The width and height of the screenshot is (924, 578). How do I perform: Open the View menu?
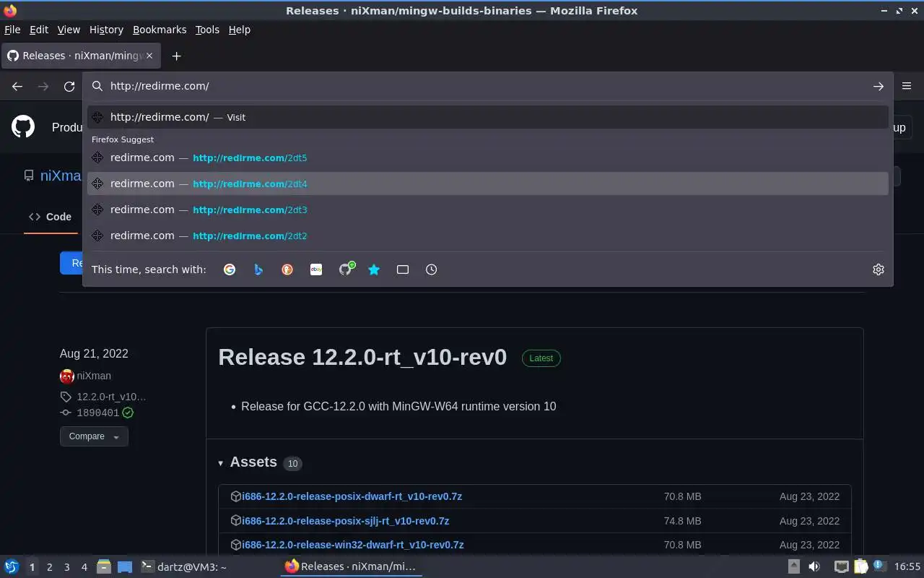coord(69,30)
